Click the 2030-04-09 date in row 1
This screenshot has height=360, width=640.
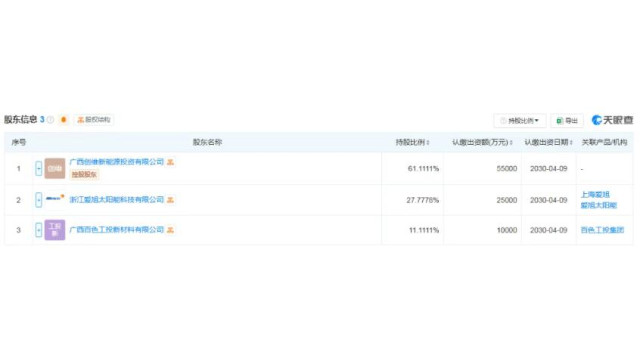coord(549,169)
